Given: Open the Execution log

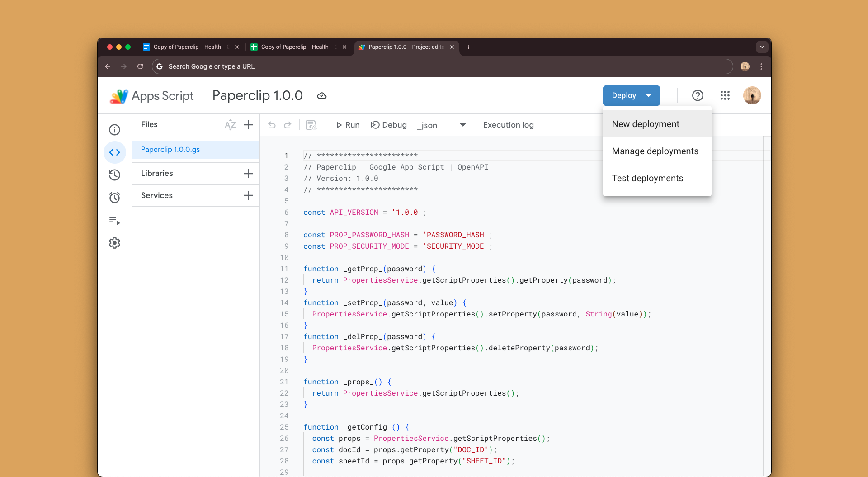Looking at the screenshot, I should [x=508, y=125].
